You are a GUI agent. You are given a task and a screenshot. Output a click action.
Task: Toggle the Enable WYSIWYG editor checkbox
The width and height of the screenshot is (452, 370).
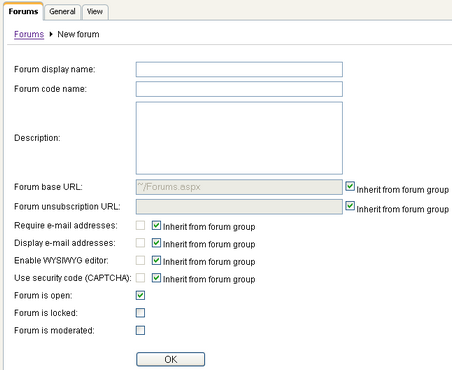pos(140,260)
